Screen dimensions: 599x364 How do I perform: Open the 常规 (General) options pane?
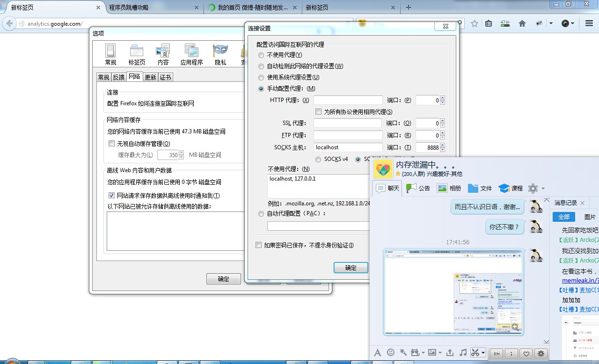[110, 54]
